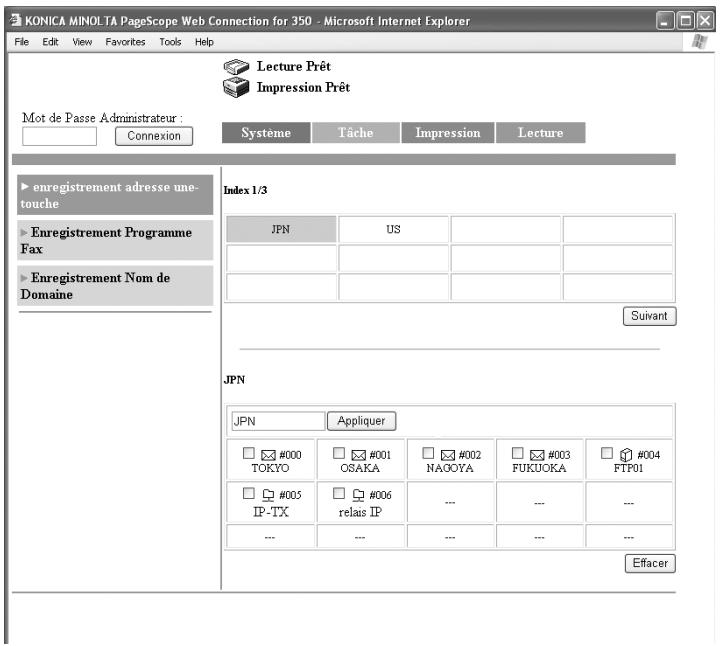Screen dimensions: 723x646
Task: Click the Connexion button
Action: [x=154, y=136]
